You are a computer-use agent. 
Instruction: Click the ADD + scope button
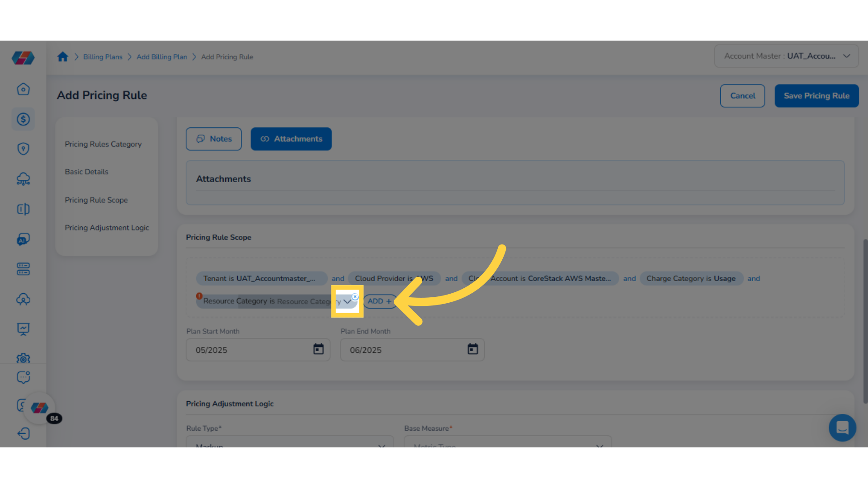[x=379, y=301]
